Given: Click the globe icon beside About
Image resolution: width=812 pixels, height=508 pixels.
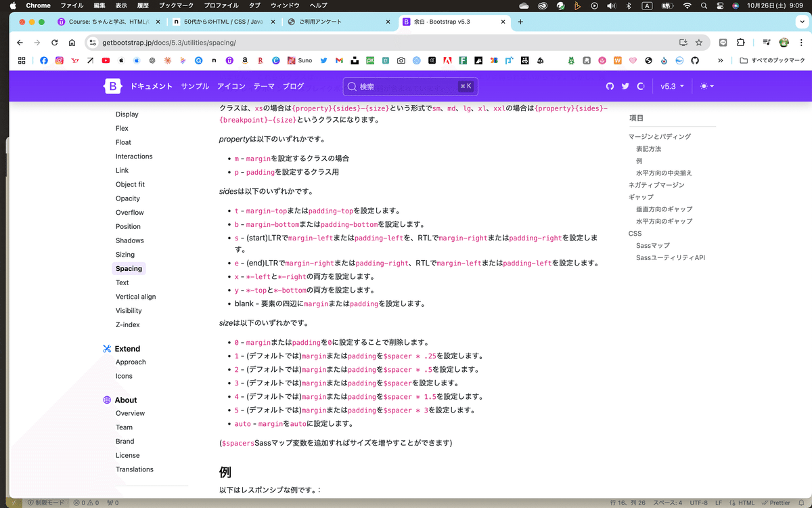Looking at the screenshot, I should [107, 400].
